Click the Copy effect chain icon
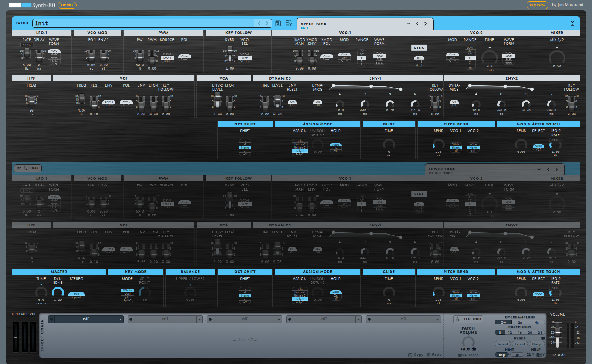Screen dimensions: 592x364 [x=416, y=355]
